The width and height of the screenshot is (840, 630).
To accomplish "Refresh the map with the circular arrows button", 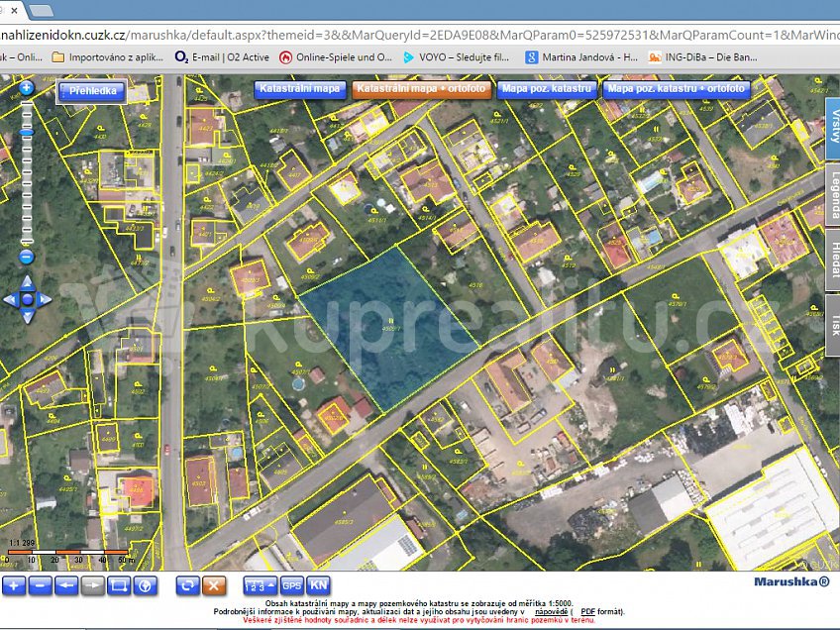I will pos(187,585).
